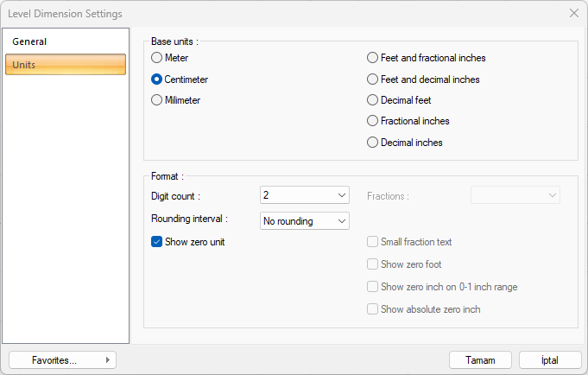Select the Meter radio button
This screenshot has width=588, height=375.
157,58
